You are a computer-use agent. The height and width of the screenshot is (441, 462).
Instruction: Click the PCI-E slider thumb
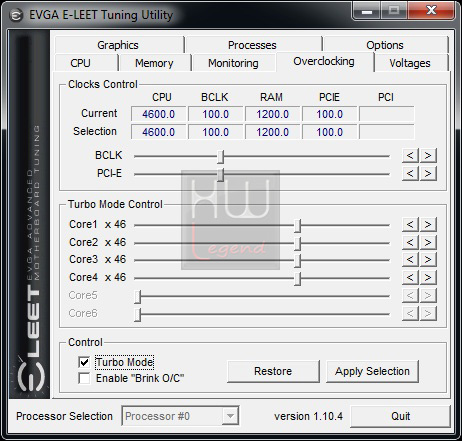220,174
